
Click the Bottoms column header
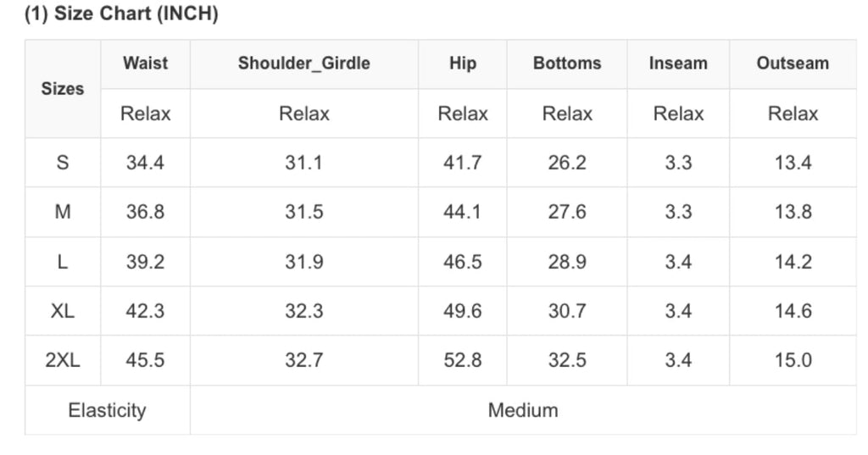coord(567,64)
